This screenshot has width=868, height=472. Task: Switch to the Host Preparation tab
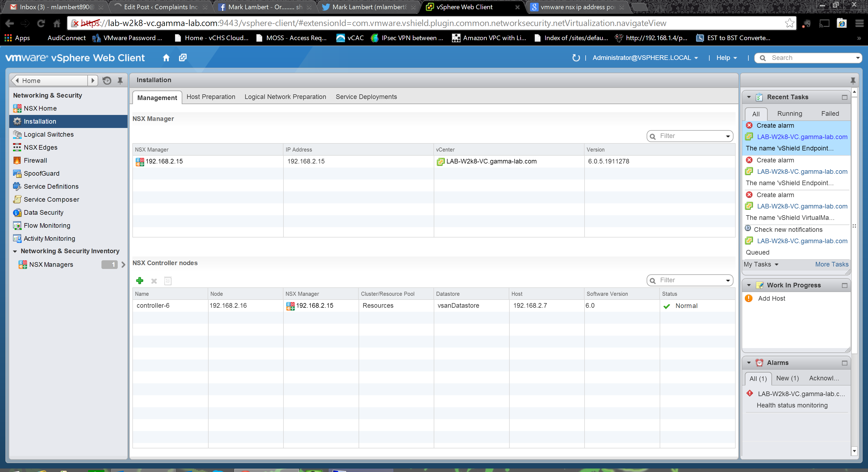pos(210,97)
